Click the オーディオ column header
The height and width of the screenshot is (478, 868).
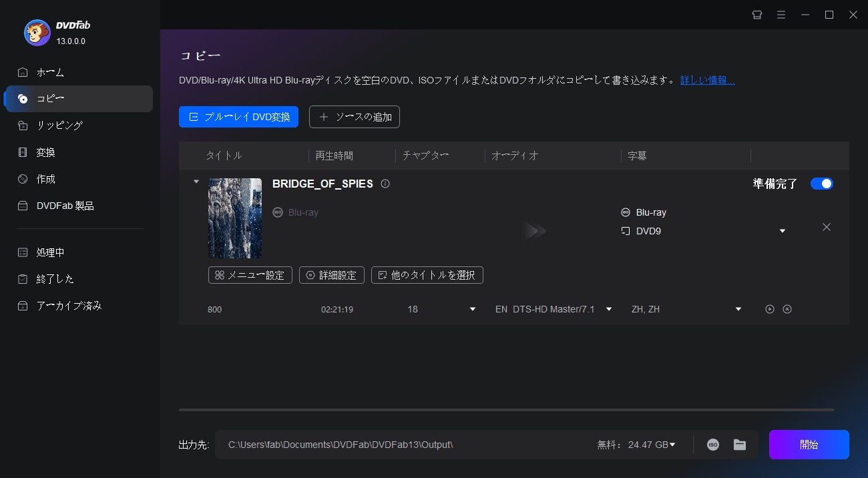click(515, 156)
